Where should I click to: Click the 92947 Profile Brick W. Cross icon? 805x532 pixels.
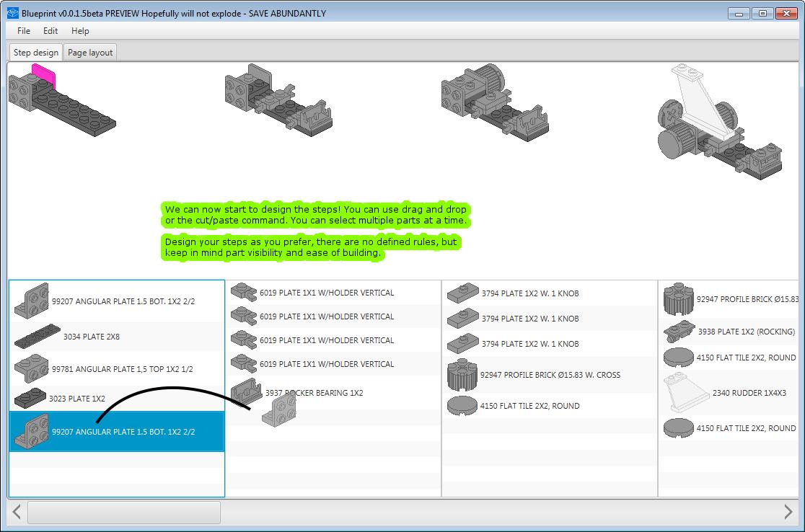pos(462,375)
